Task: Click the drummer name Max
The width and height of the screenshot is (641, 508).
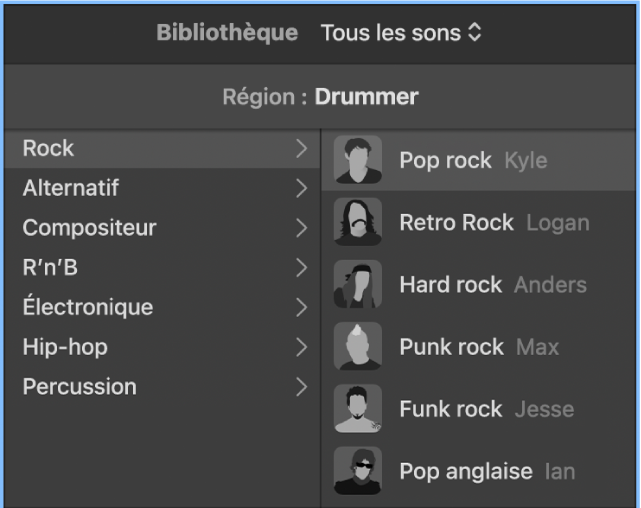Action: (537, 347)
